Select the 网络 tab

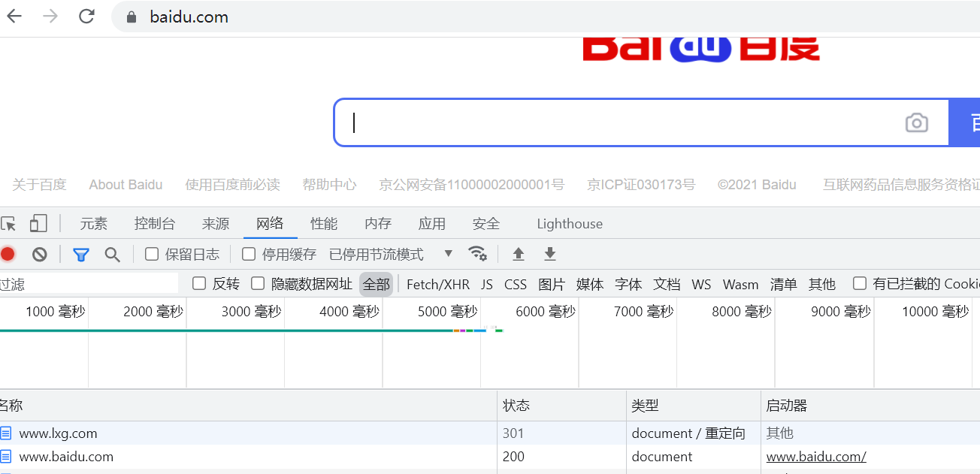[270, 223]
